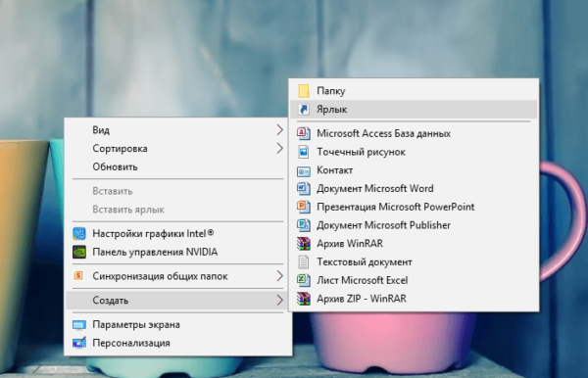The width and height of the screenshot is (588, 378).
Task: Select Синхронизация общих папок entry
Action: [178, 276]
